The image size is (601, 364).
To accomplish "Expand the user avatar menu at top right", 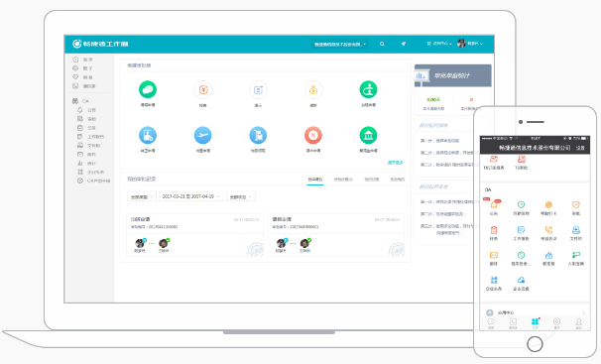I will click(x=470, y=44).
